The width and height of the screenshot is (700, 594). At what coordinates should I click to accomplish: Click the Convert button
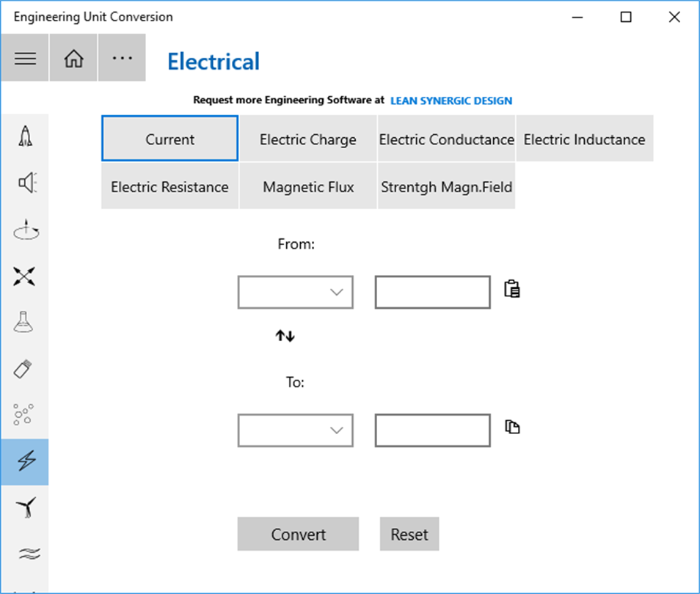tap(298, 534)
